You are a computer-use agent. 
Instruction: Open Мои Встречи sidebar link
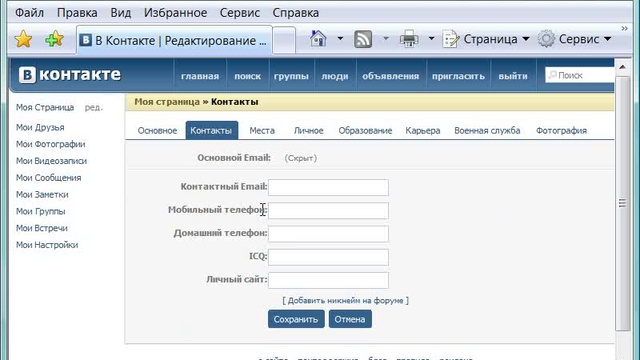(x=42, y=228)
